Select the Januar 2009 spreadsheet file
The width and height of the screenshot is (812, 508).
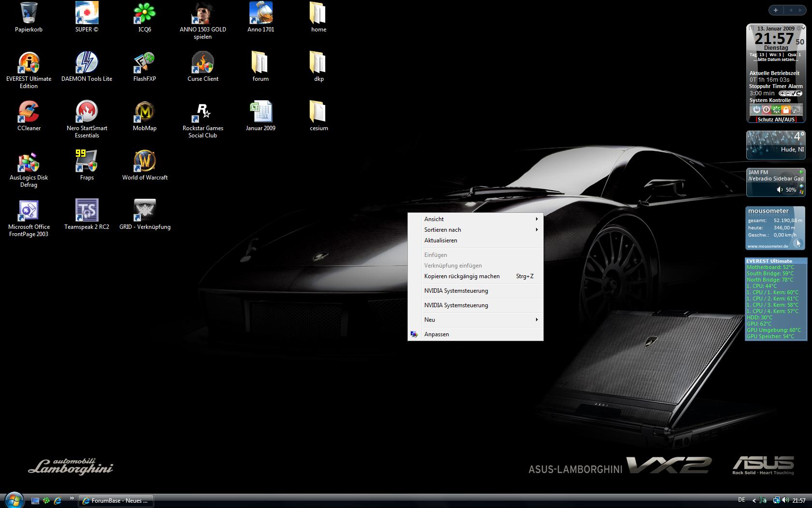[x=261, y=116]
